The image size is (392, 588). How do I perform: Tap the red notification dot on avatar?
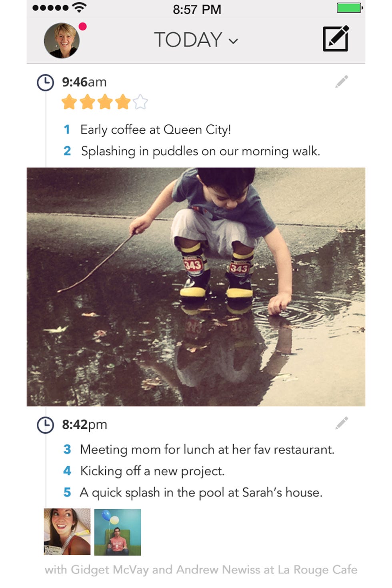coord(83,27)
